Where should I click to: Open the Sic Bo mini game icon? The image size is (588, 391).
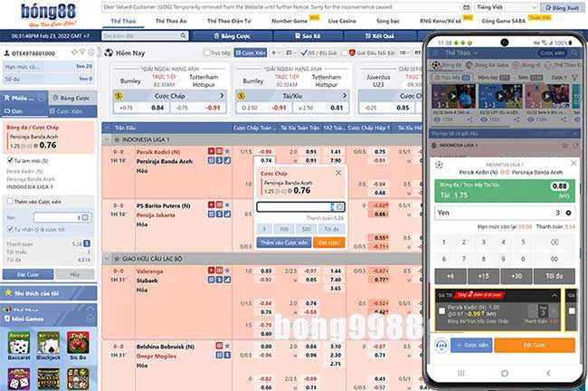(78, 343)
